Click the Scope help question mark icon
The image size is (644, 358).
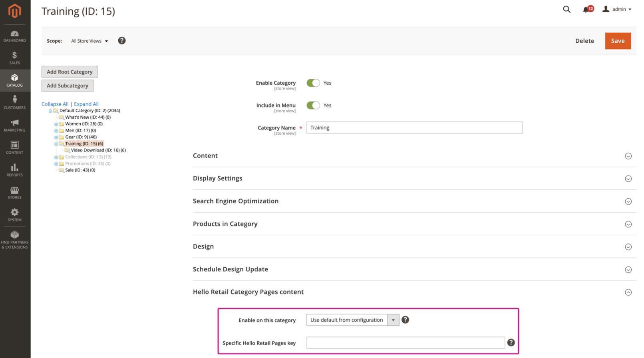tap(122, 41)
